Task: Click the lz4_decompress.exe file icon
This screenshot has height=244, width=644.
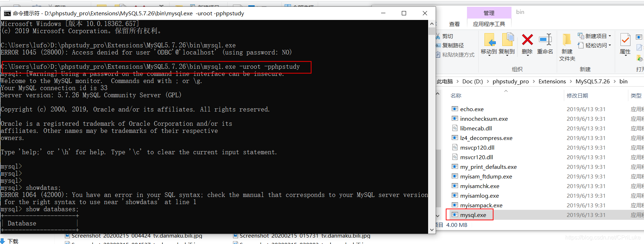Action: pos(455,137)
